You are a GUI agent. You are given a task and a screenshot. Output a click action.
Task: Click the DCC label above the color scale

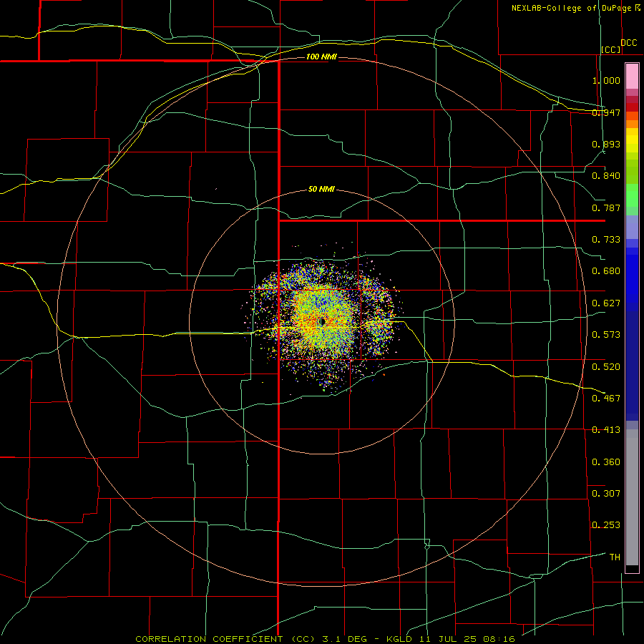629,43
